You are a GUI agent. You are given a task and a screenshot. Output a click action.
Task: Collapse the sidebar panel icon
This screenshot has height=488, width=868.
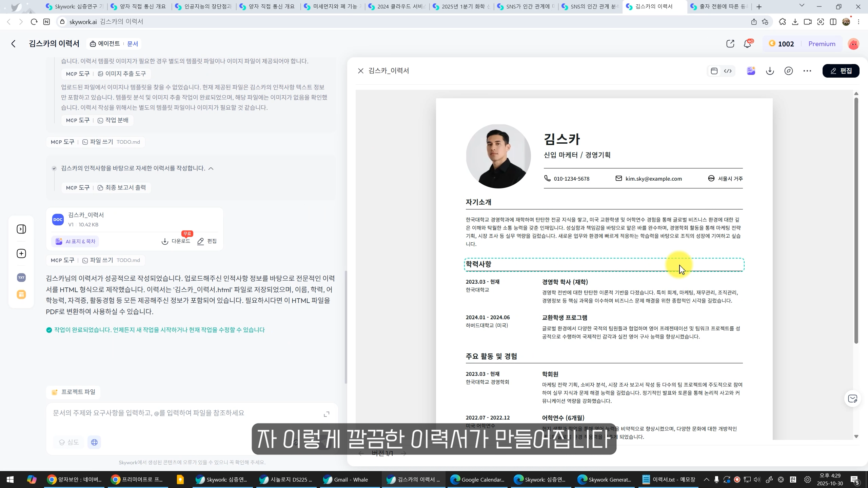[21, 229]
